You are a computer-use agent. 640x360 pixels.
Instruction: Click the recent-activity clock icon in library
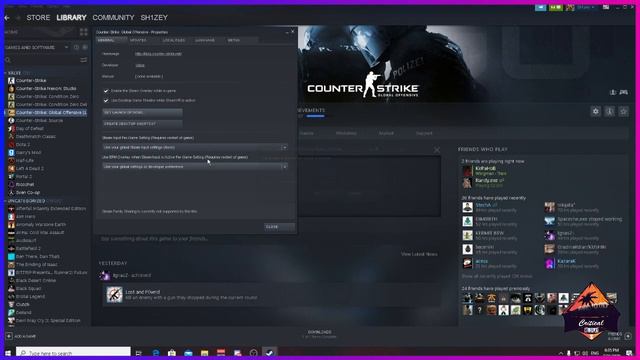click(x=76, y=47)
